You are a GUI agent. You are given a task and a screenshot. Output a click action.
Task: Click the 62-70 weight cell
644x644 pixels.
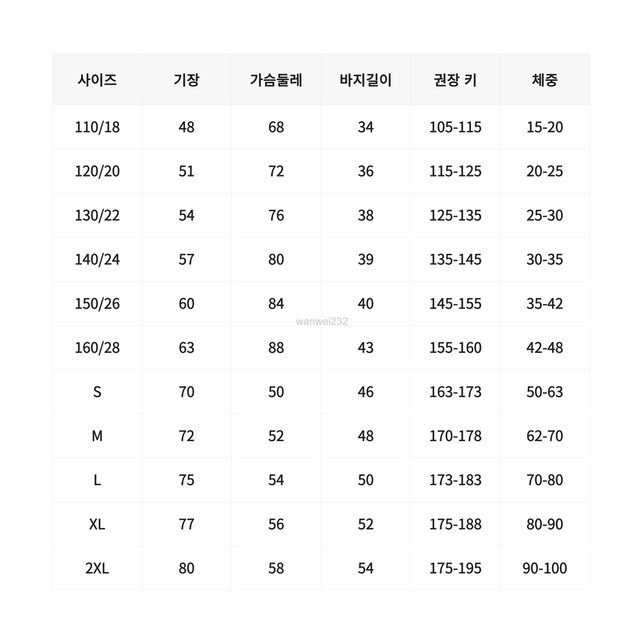point(544,437)
